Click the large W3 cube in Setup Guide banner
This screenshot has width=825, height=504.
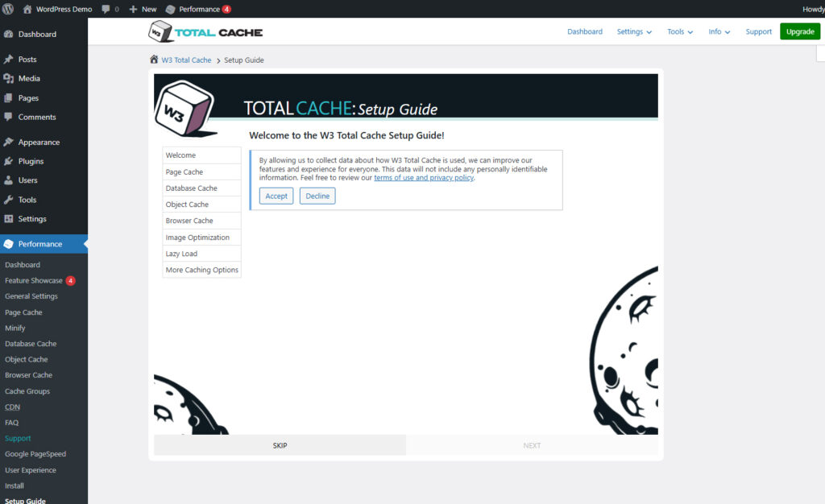[184, 109]
